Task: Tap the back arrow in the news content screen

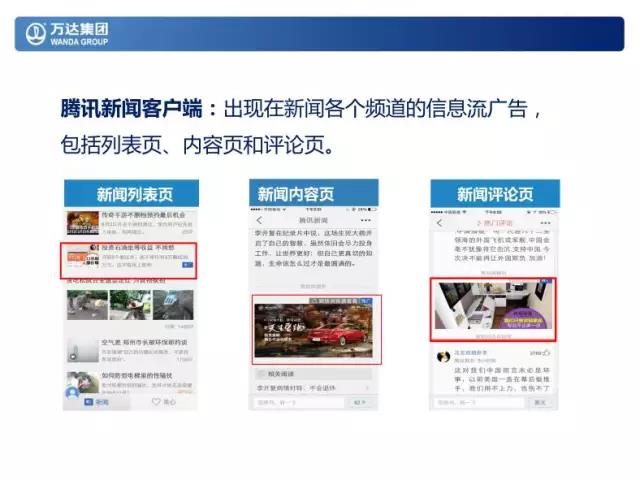Action: coord(259,220)
